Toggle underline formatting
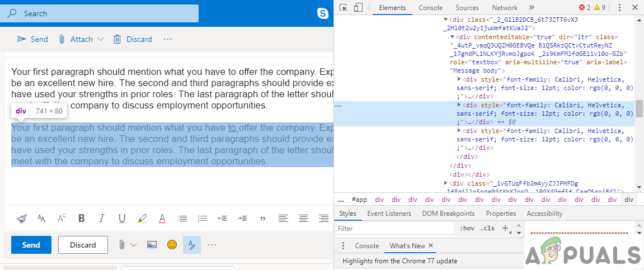This screenshot has width=644, height=270. coord(121,219)
